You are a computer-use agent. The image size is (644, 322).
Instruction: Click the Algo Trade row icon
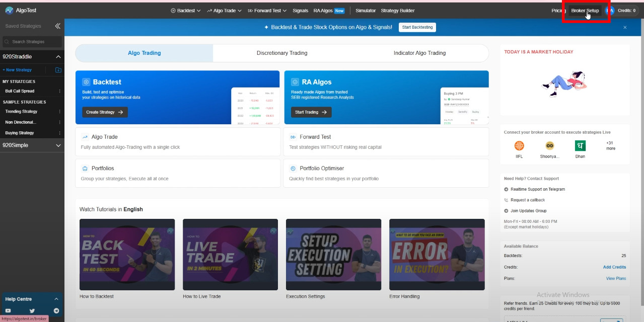point(85,137)
